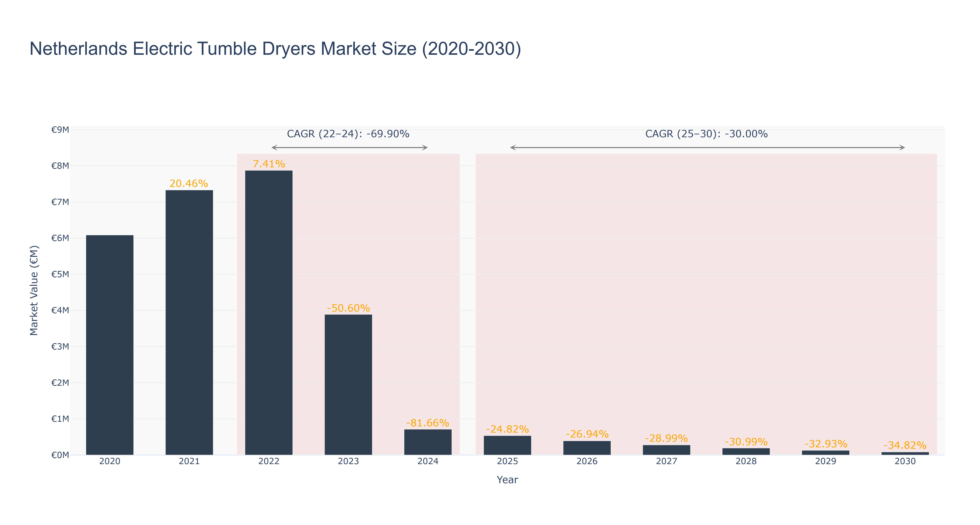Click the '2027' x-axis label

[667, 461]
